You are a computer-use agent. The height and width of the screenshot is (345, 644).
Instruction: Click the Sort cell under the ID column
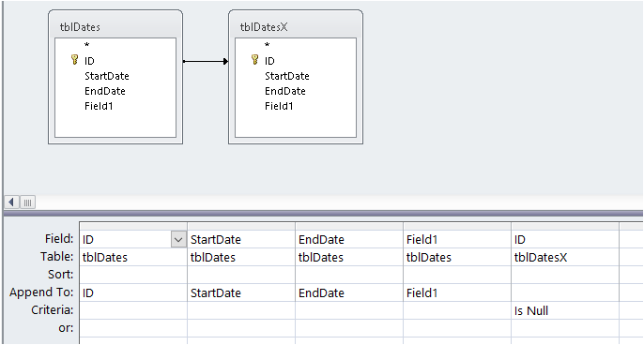133,275
